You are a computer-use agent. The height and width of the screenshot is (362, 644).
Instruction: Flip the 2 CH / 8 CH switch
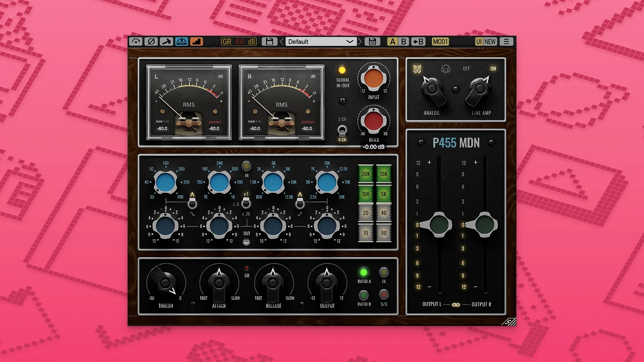pos(342,130)
